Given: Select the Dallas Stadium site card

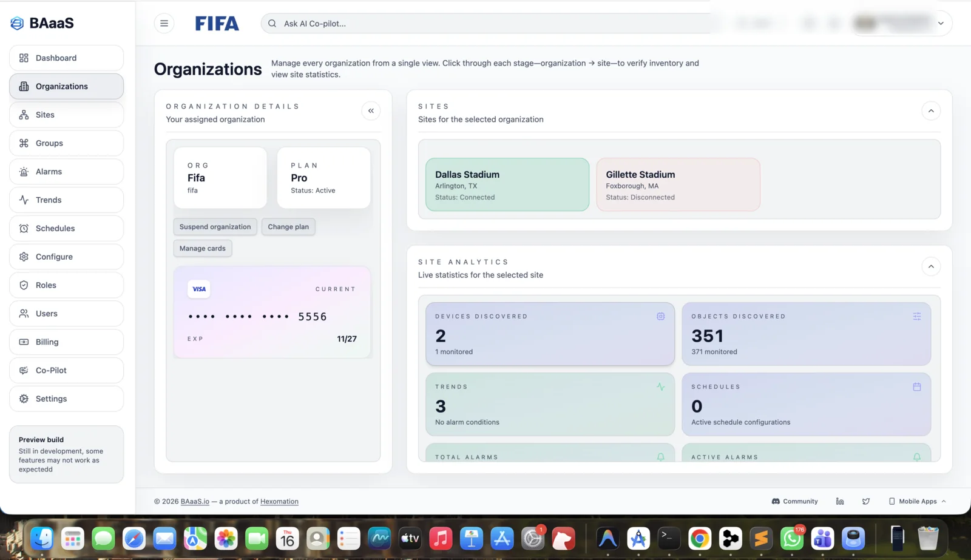Looking at the screenshot, I should click(x=507, y=184).
